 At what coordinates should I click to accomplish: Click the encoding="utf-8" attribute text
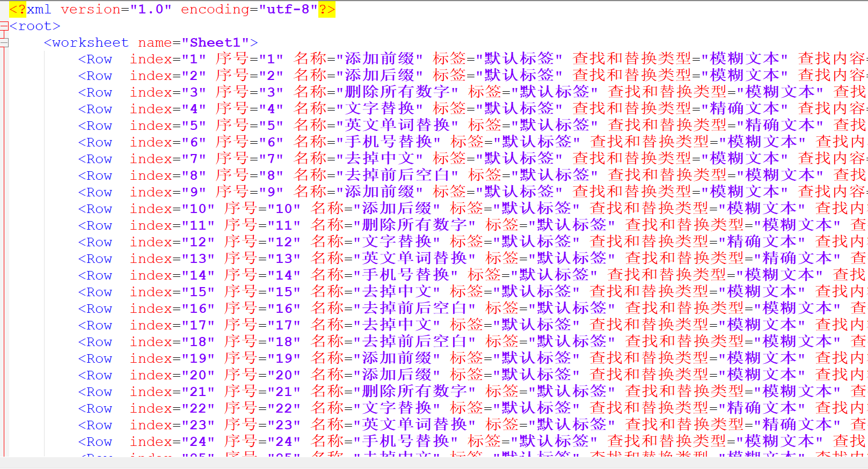(249, 10)
